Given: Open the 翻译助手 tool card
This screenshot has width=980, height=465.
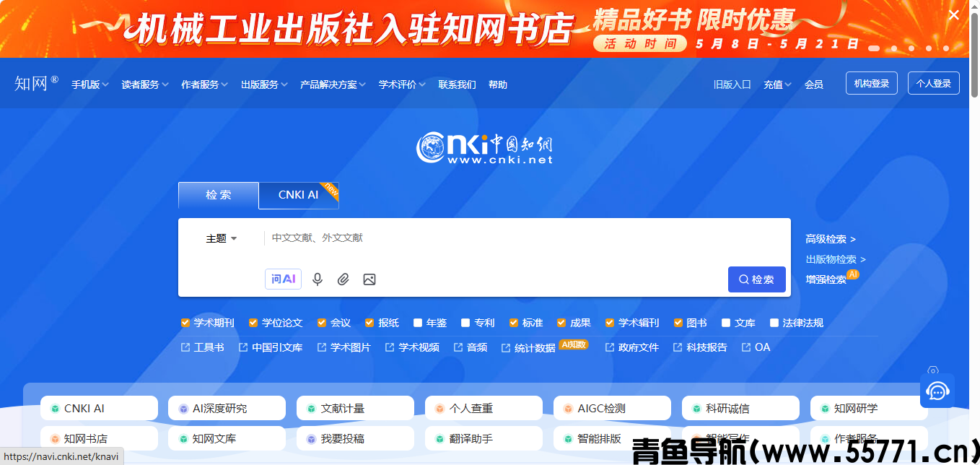Looking at the screenshot, I should click(484, 438).
